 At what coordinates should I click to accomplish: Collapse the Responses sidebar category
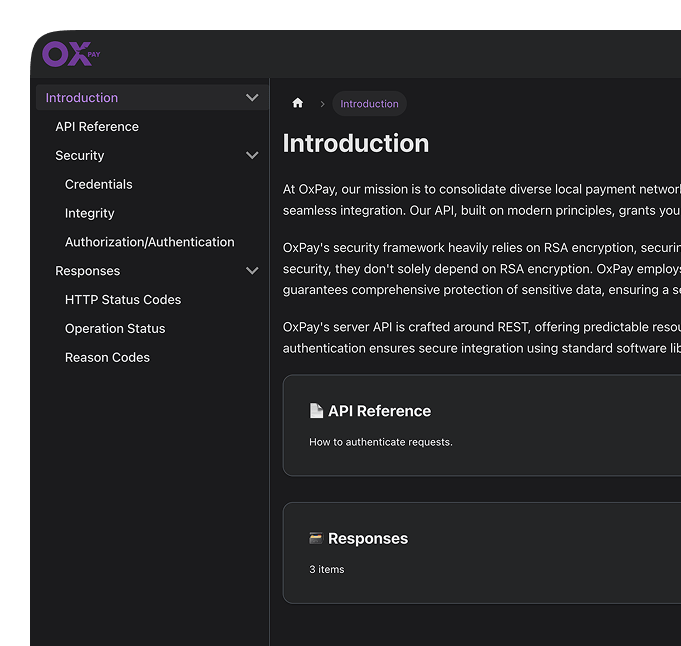point(252,271)
